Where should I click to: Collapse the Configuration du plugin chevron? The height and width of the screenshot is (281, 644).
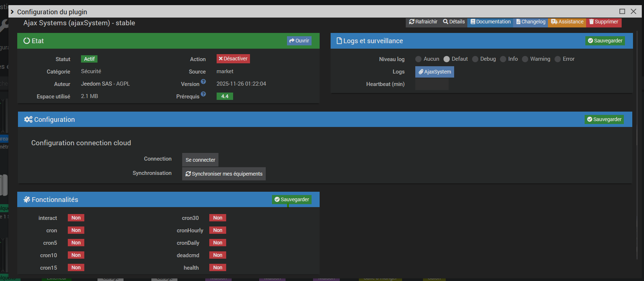tap(12, 12)
